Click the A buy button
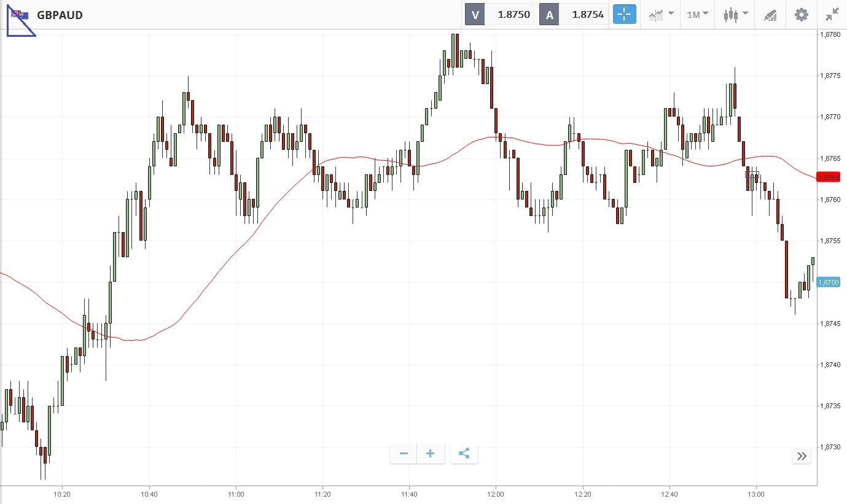The image size is (847, 504). pyautogui.click(x=549, y=14)
